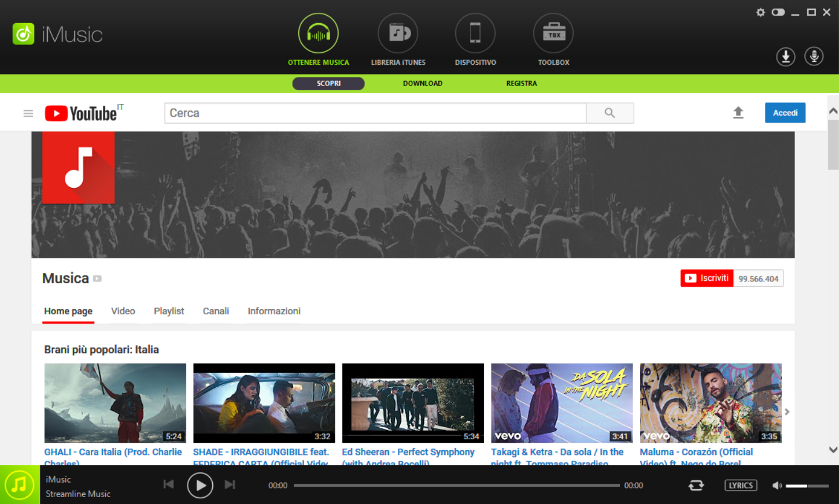Click the green music note album icon
Screen dimensions: 839x504
(x=20, y=484)
